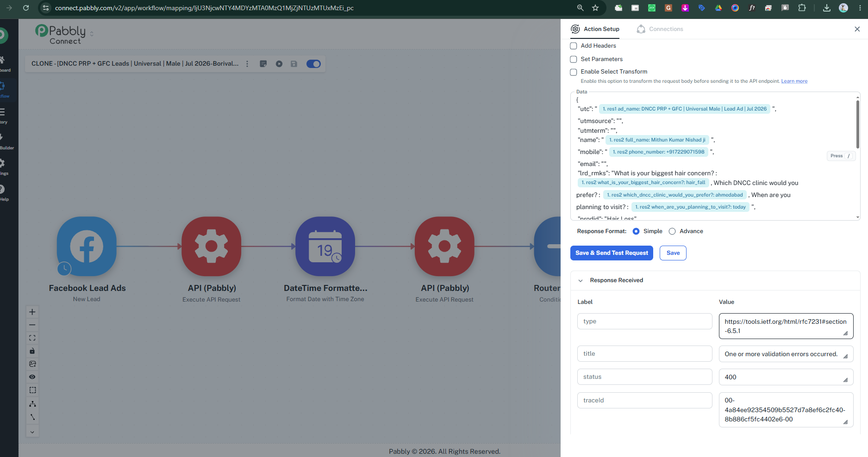Open the DateTime Formatter step node
This screenshot has height=457, width=868.
[x=325, y=247]
